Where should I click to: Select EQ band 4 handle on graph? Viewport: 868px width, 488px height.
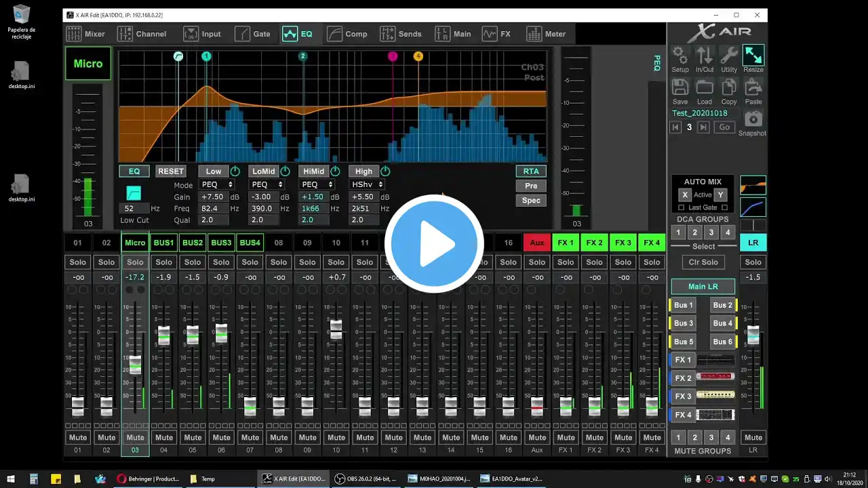click(418, 56)
